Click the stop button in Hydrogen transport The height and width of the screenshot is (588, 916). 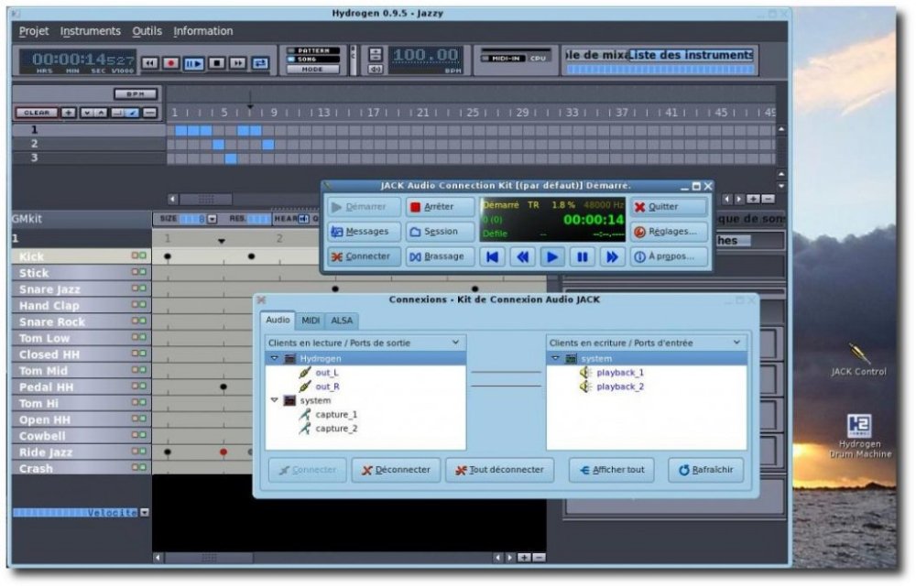[217, 63]
